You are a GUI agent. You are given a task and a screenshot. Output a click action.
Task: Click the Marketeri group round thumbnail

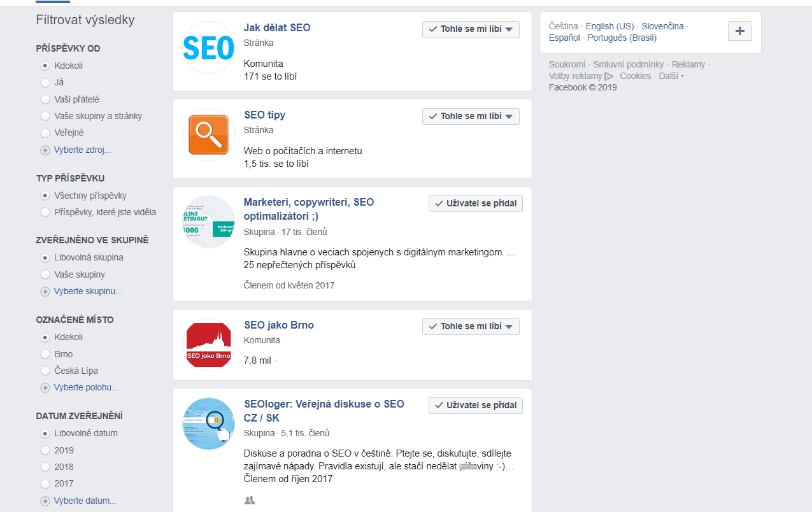[209, 222]
